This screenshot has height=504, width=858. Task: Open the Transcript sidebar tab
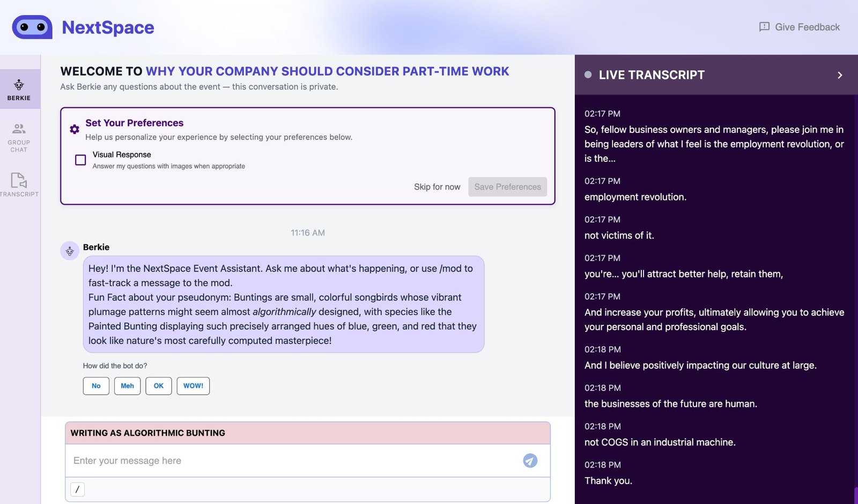(x=19, y=184)
